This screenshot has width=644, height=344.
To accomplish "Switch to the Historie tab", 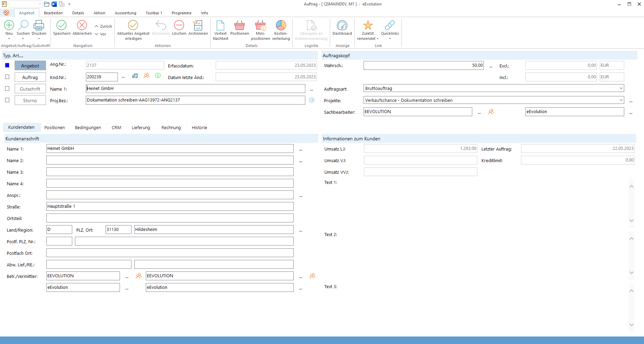I will tap(199, 127).
